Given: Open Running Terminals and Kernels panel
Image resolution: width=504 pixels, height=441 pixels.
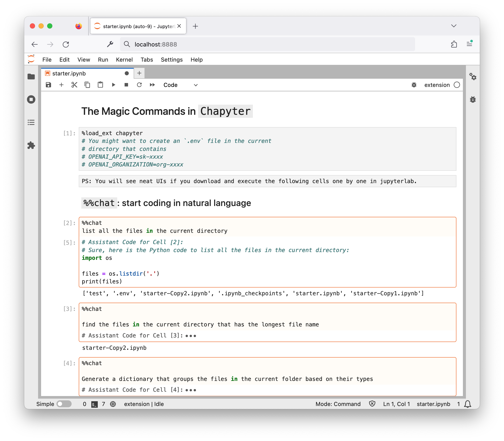Looking at the screenshot, I should coord(31,99).
